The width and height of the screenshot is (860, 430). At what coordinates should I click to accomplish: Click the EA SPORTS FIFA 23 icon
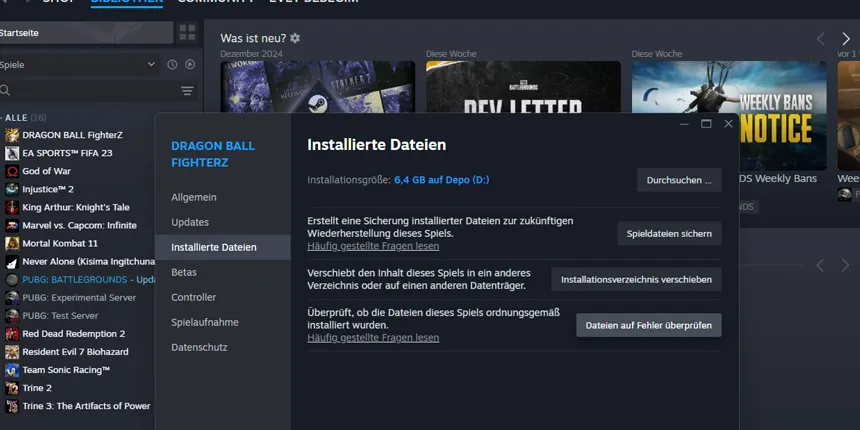pyautogui.click(x=12, y=153)
